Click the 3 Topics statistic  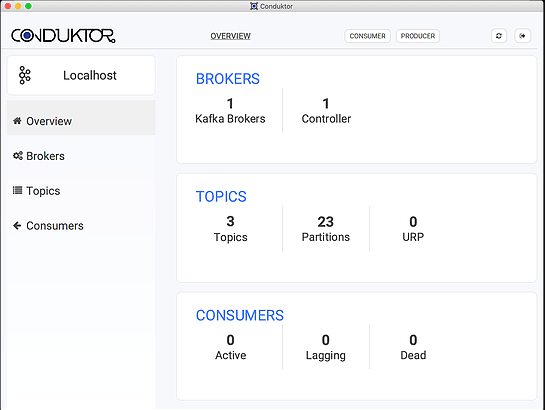(230, 229)
